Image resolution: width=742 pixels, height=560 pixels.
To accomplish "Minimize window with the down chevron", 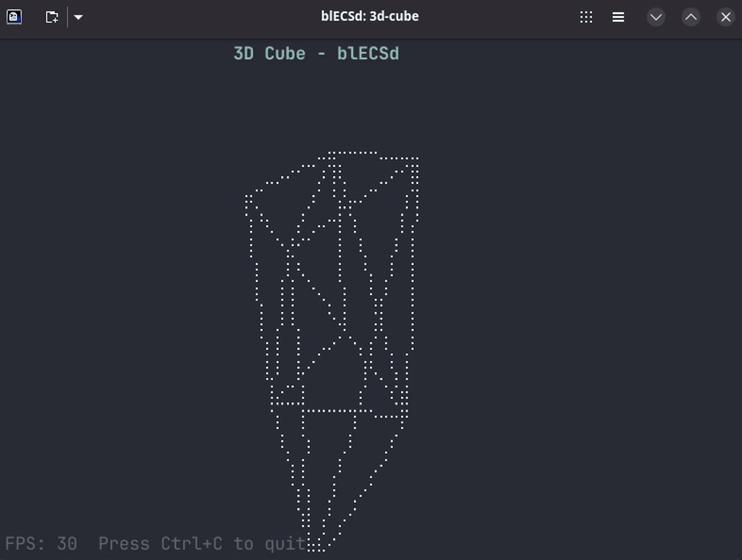I will [x=656, y=17].
